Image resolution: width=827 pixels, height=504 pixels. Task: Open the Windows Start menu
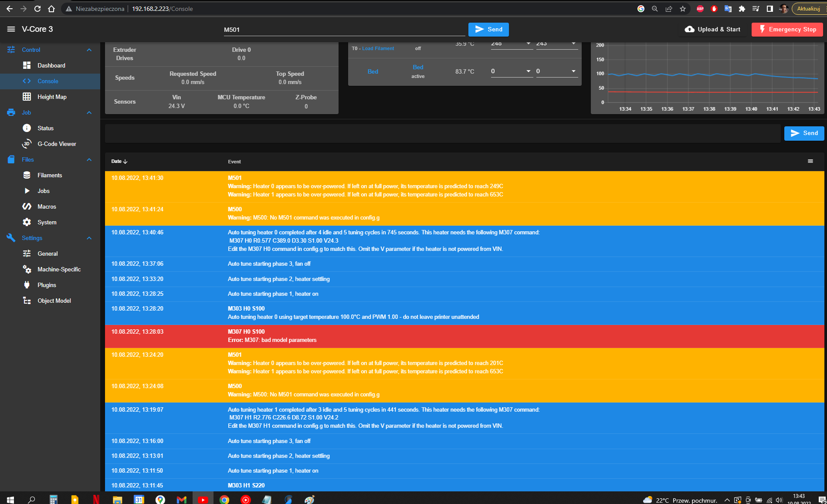pyautogui.click(x=10, y=500)
